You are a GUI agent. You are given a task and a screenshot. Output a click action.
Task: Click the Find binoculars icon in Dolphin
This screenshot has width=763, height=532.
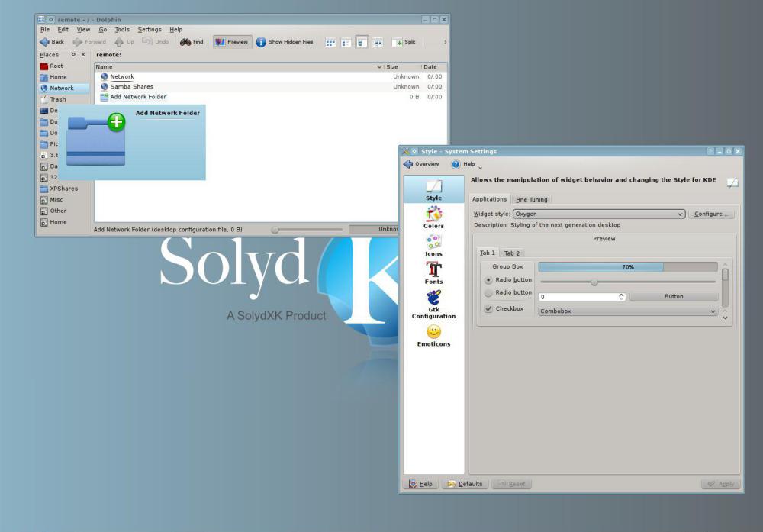185,42
